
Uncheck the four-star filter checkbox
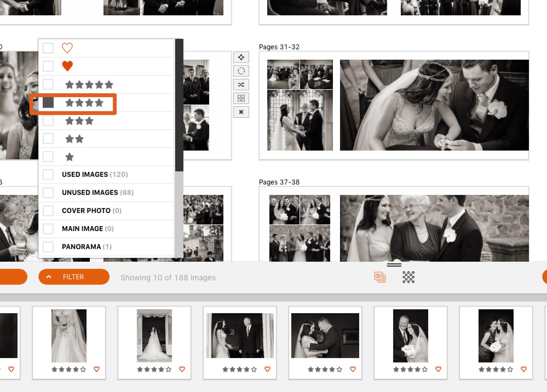point(48,103)
